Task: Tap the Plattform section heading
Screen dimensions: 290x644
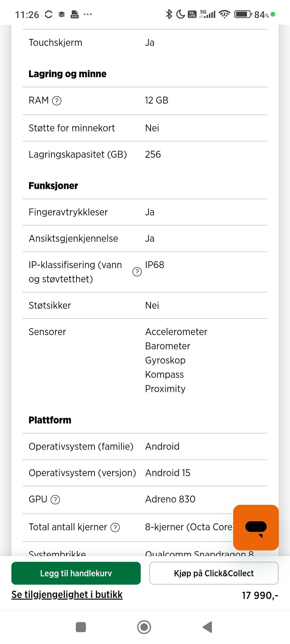Action: pyautogui.click(x=50, y=420)
